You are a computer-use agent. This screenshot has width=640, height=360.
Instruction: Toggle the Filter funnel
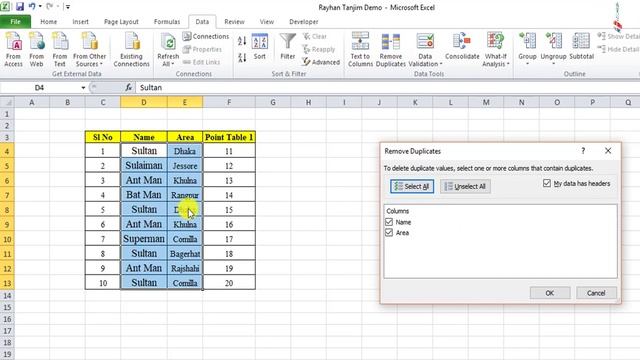(x=288, y=47)
